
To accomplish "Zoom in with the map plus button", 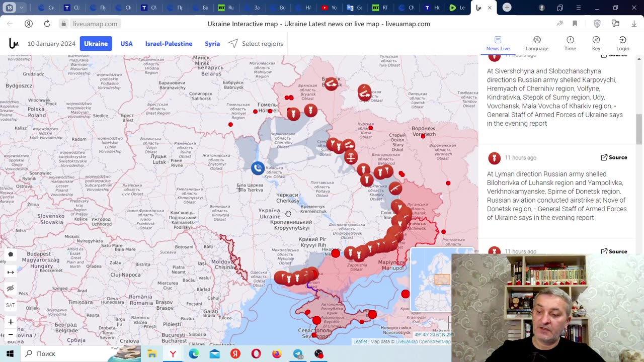I will 11,322.
